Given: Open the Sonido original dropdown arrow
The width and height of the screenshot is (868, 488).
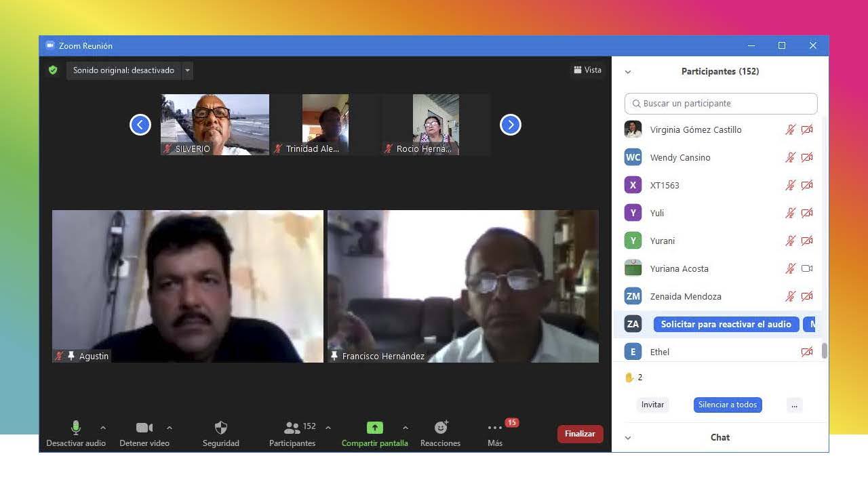Looking at the screenshot, I should point(188,70).
